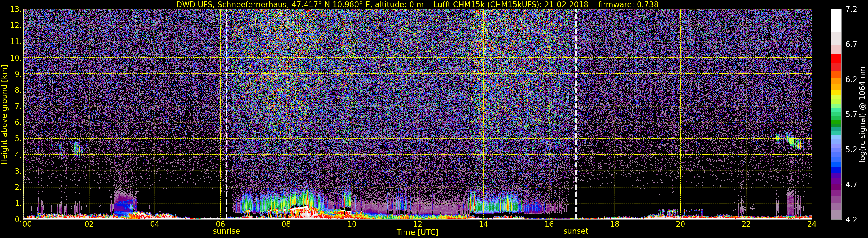Click the date "21-02-2018" in the title
The height and width of the screenshot is (238, 868).
coord(566,4)
